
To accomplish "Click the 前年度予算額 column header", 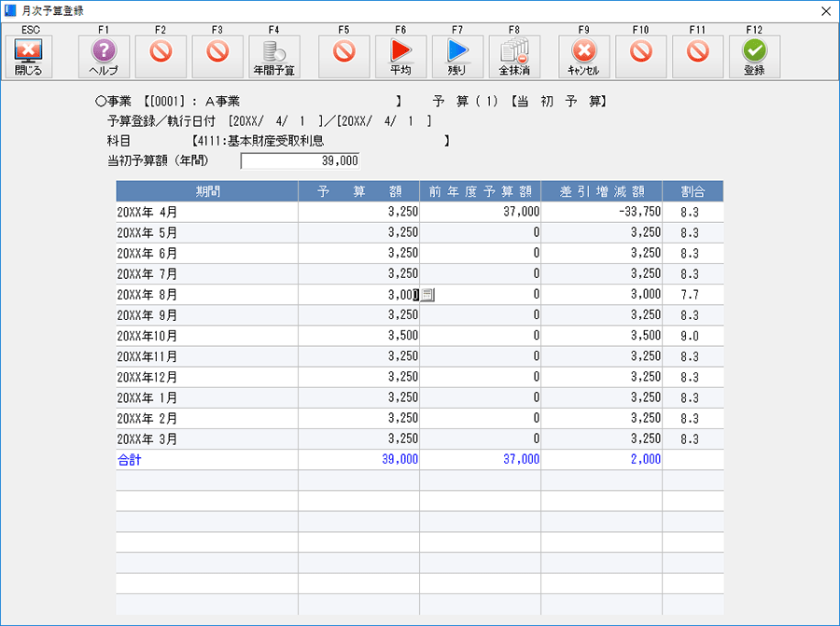I will click(481, 191).
